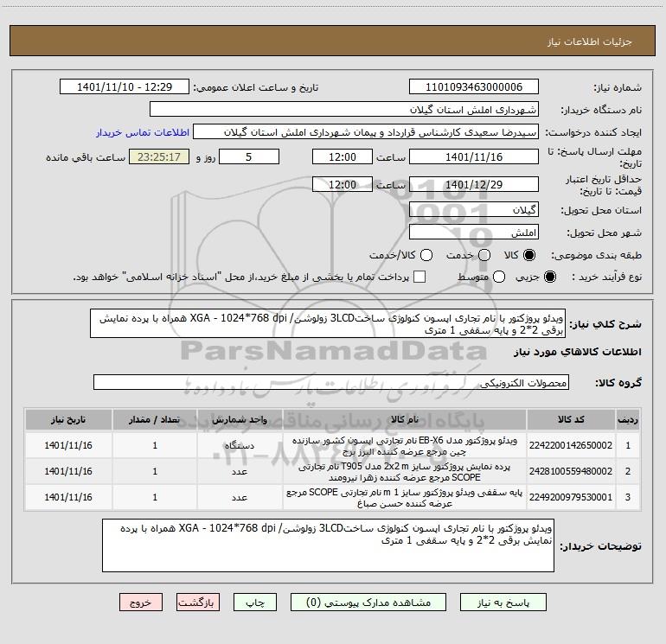
Task: Click the دستگاه unit cell in row 1
Action: point(240,446)
